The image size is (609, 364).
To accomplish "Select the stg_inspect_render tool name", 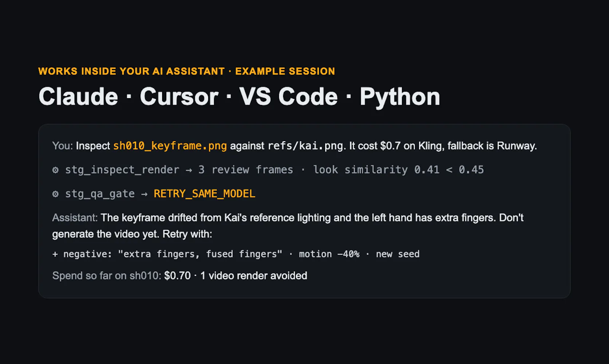I will pos(122,170).
